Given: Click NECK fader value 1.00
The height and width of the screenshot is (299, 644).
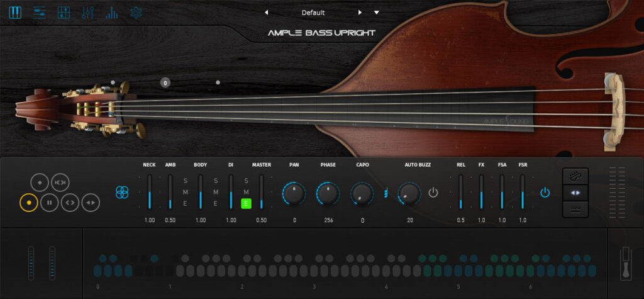Looking at the screenshot, I should click(150, 220).
